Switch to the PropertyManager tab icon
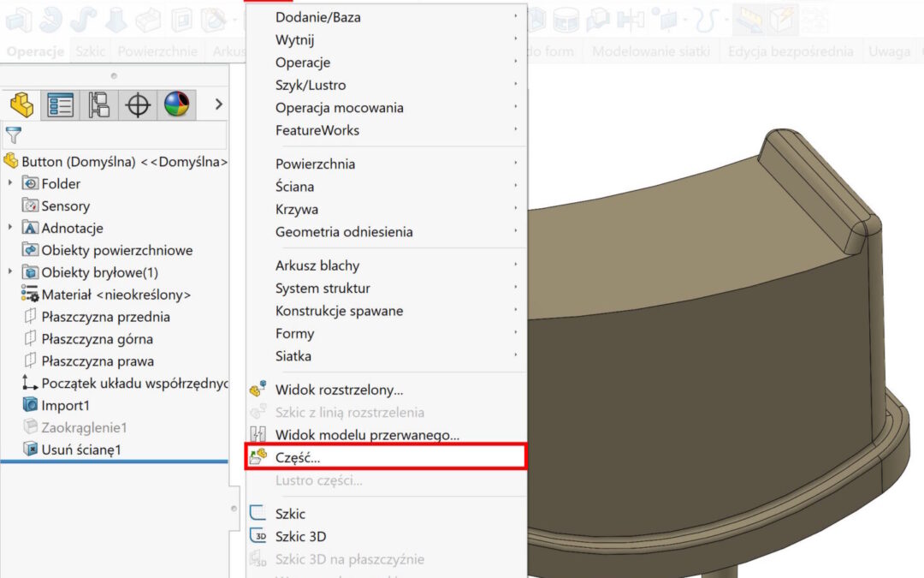 coord(60,104)
